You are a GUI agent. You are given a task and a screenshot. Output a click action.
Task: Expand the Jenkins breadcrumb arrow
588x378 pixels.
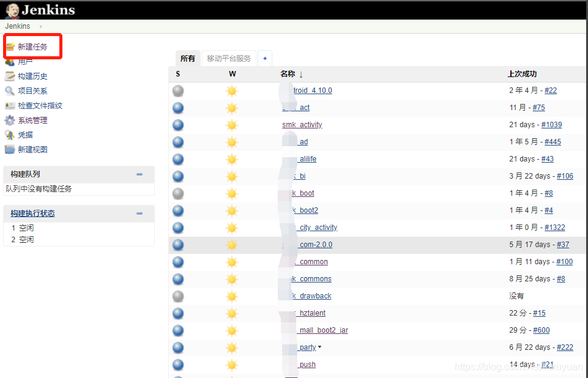[40, 27]
